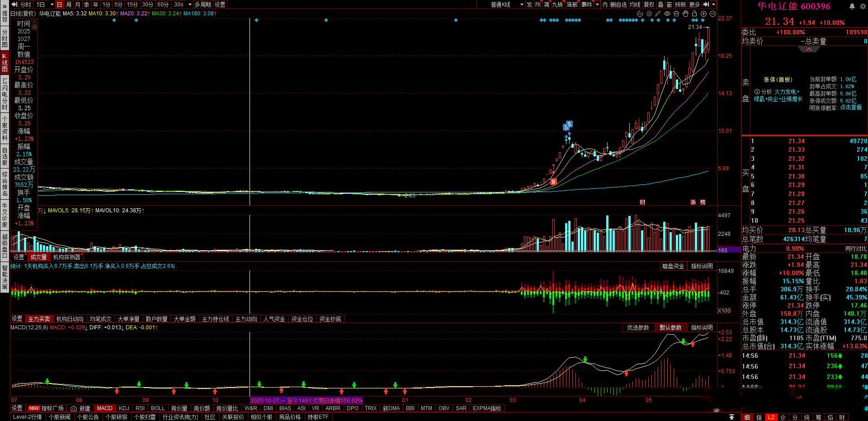The image size is (868, 421).
Task: Zoom out with the minus circle icon
Action: pos(712,14)
